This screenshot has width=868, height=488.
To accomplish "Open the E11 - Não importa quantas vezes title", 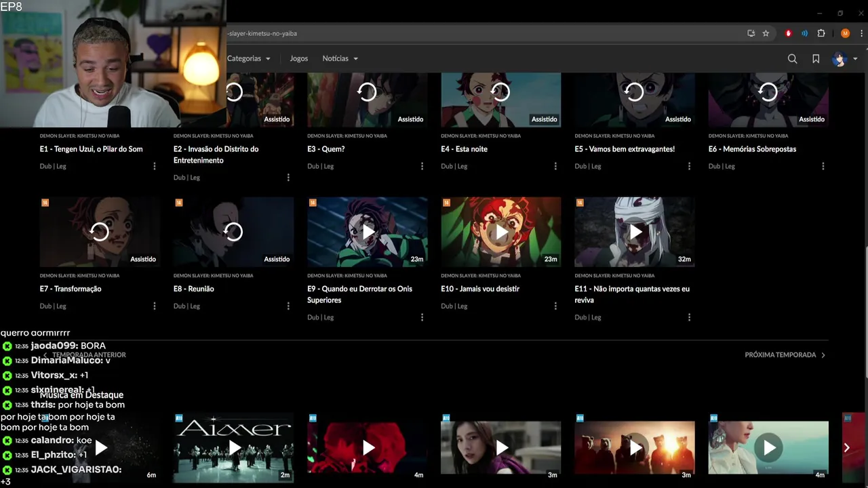I will coord(632,294).
